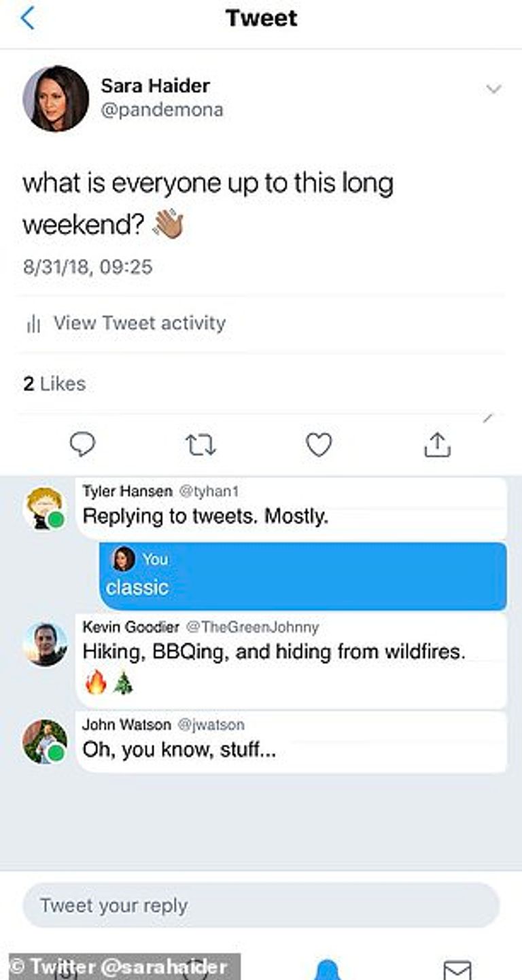Tap the Tweet your reply field
Screen dimensions: 522x980
point(261,905)
